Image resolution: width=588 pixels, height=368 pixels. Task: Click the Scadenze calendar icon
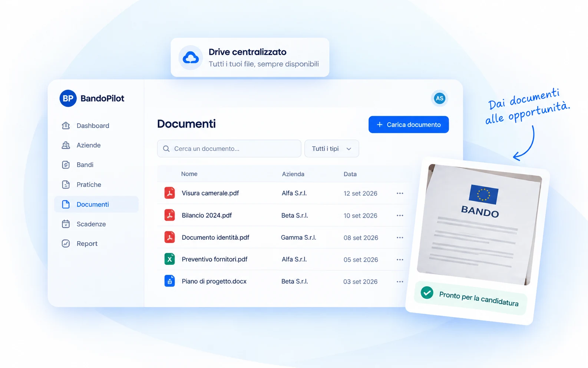(66, 224)
